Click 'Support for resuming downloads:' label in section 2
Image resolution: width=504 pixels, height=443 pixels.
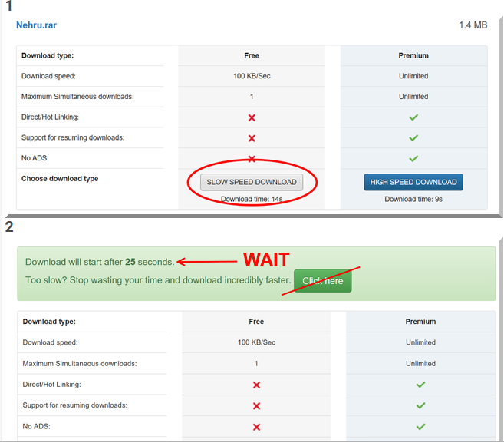point(75,405)
